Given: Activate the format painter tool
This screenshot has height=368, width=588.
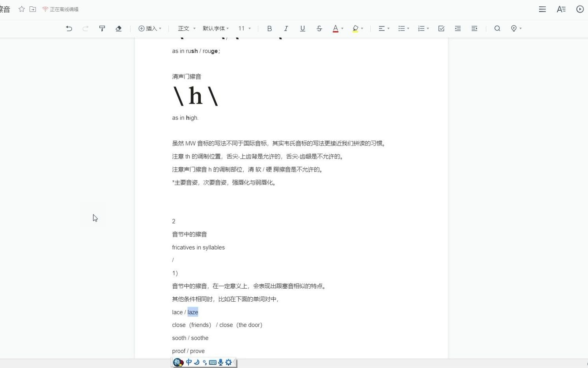Looking at the screenshot, I should (x=102, y=28).
